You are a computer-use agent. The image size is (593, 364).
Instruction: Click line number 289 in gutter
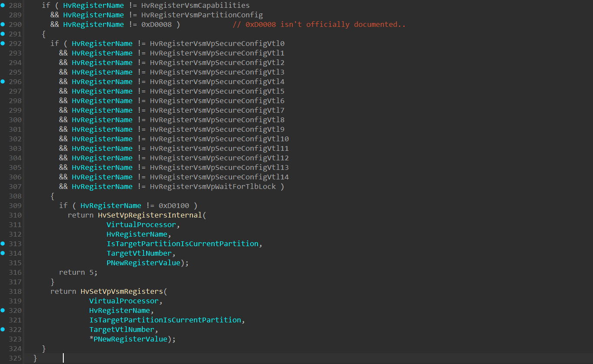(x=15, y=15)
